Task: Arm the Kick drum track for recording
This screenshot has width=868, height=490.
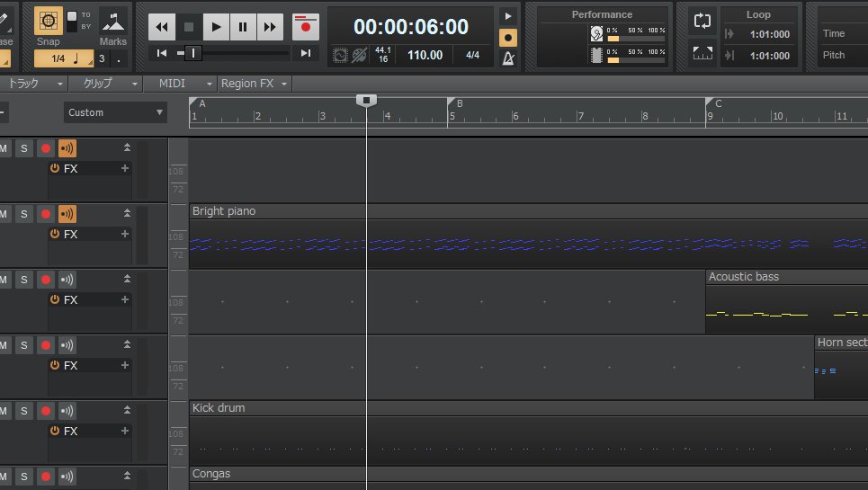Action: pyautogui.click(x=45, y=411)
